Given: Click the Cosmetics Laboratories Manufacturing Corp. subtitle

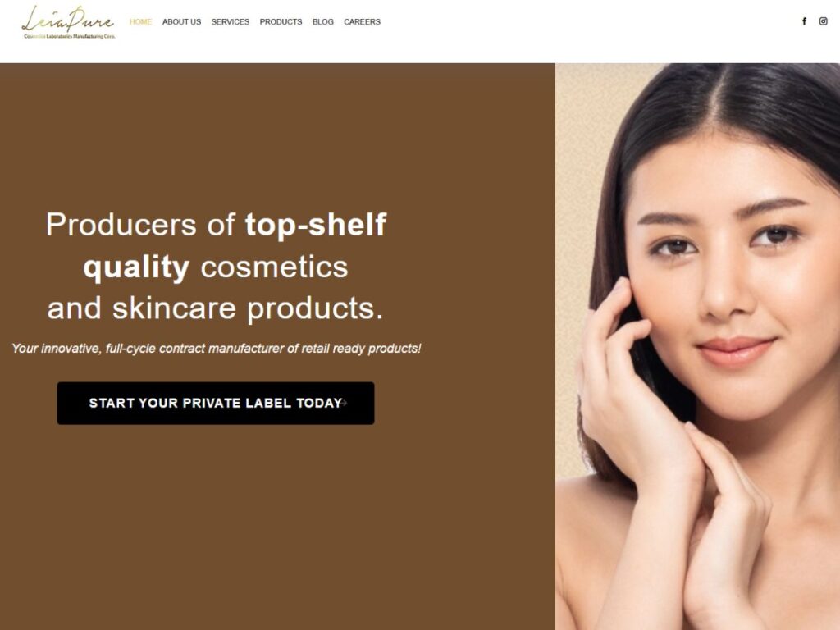Looking at the screenshot, I should coord(70,36).
